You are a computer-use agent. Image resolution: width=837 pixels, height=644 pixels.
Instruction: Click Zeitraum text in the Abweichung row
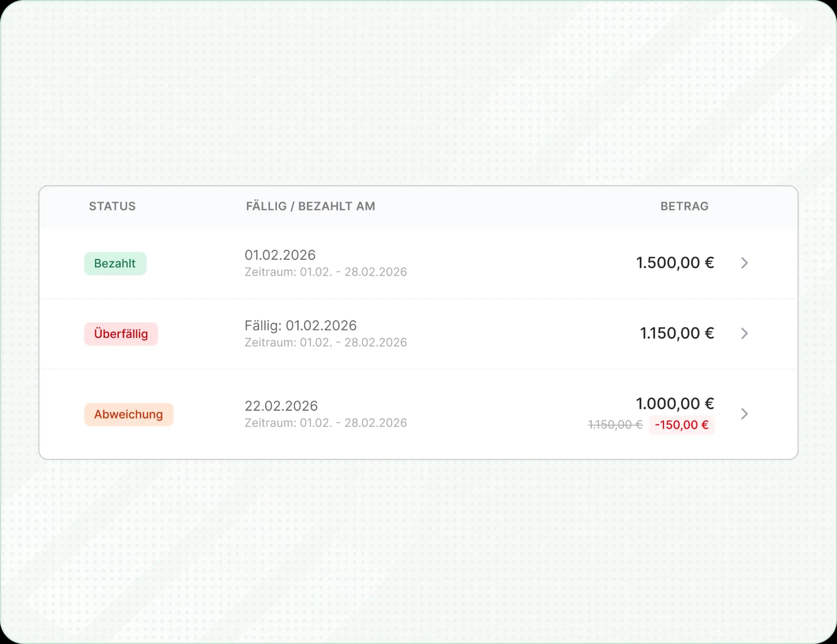click(x=326, y=423)
